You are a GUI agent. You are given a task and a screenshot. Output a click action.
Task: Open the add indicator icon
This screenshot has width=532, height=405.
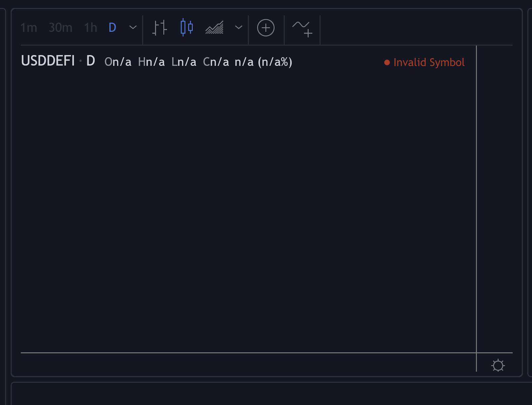point(302,29)
